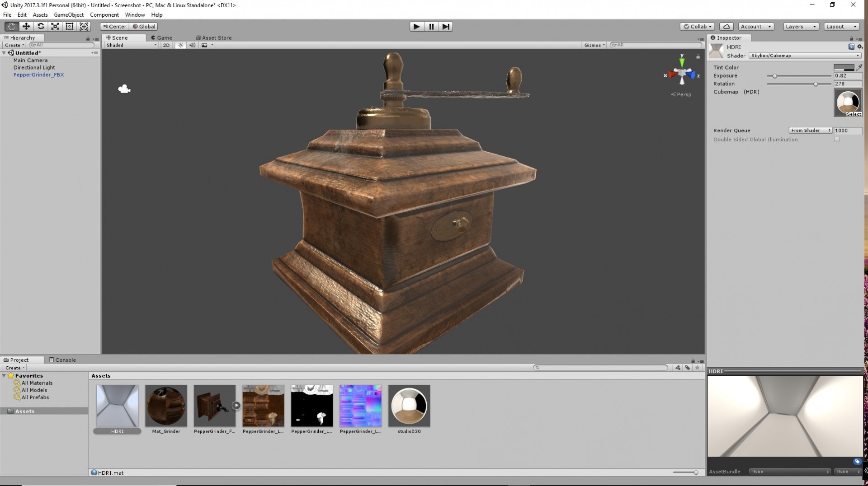
Task: Click the Project save search star icon
Action: coord(697,368)
